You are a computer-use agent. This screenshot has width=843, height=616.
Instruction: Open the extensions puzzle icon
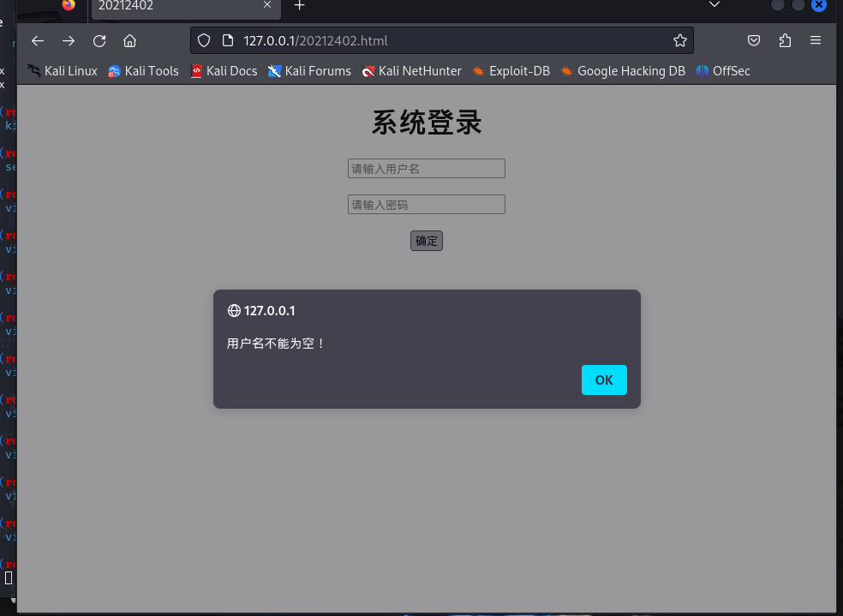tap(785, 41)
